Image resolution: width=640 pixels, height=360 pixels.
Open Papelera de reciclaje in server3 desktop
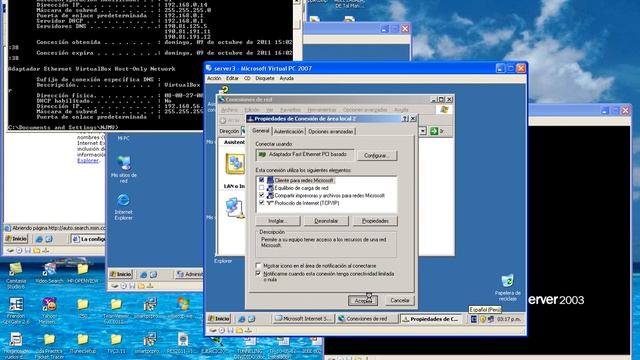[507, 288]
